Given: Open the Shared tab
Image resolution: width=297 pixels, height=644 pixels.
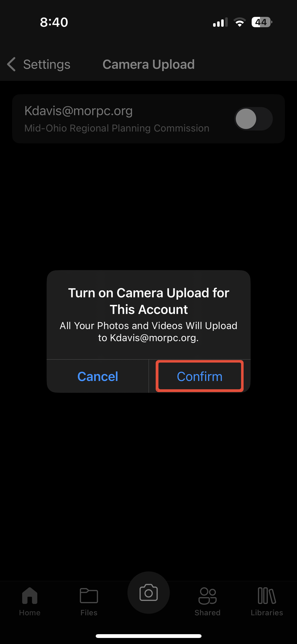Looking at the screenshot, I should click(x=208, y=601).
